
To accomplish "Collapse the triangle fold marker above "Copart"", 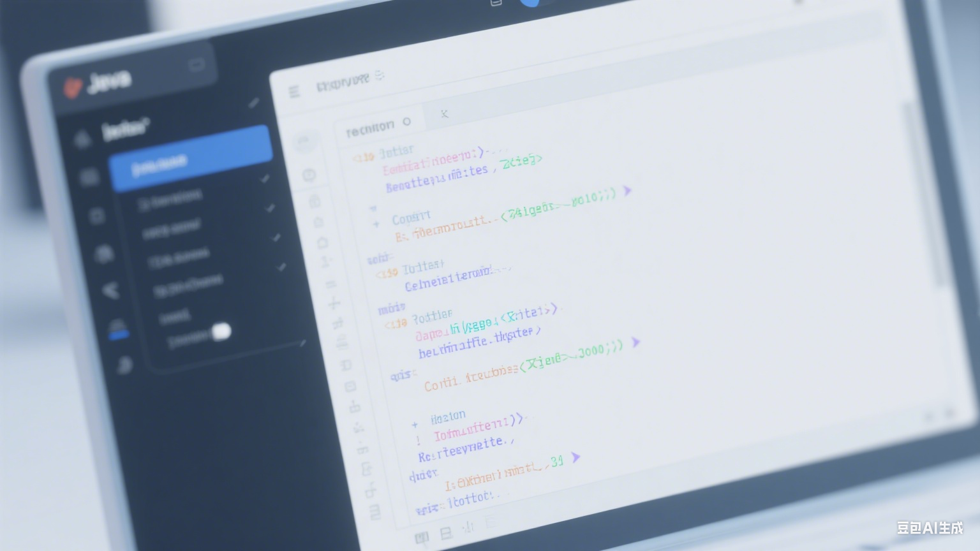I will point(373,209).
